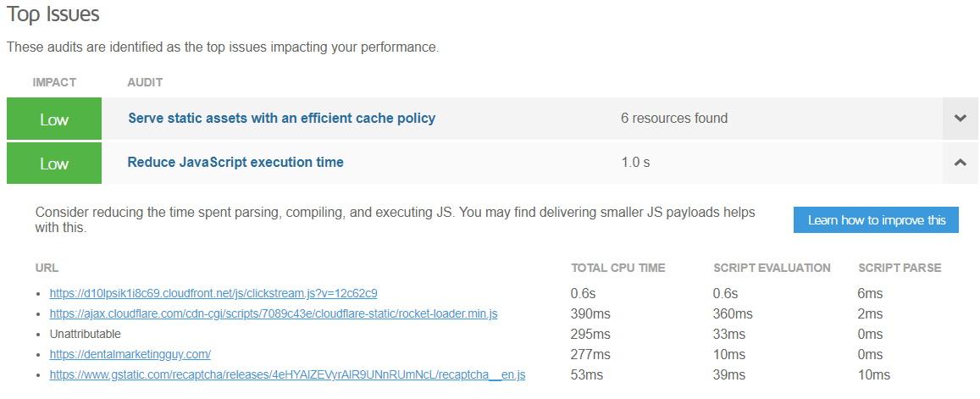Image resolution: width=980 pixels, height=399 pixels.
Task: Click the Low impact badge for cache policy
Action: (x=54, y=119)
